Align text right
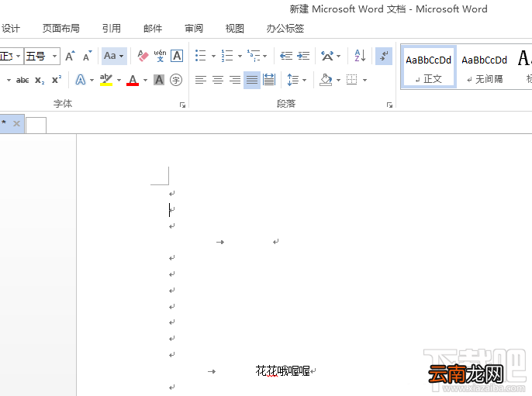The height and width of the screenshot is (396, 532). coord(235,80)
